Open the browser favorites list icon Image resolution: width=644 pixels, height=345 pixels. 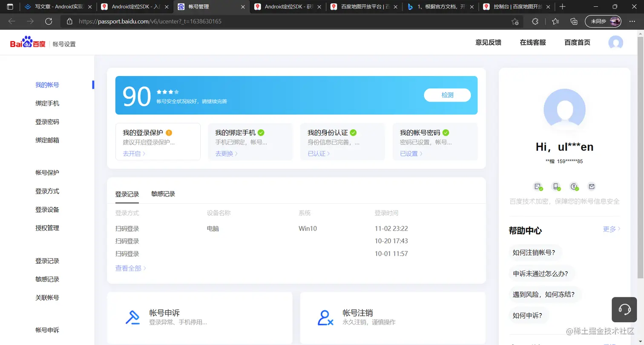click(x=555, y=21)
